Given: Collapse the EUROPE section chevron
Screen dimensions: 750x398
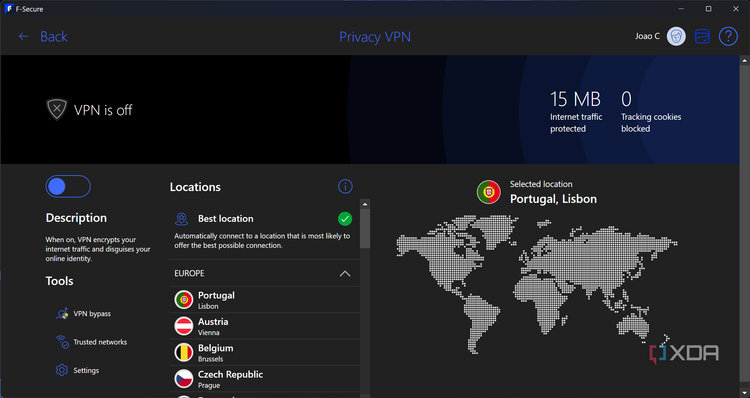Looking at the screenshot, I should pyautogui.click(x=345, y=274).
